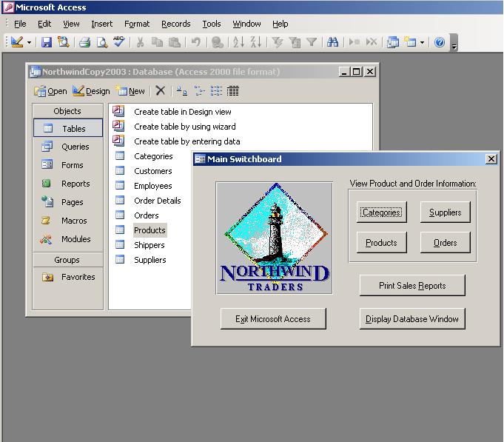The width and height of the screenshot is (504, 442).
Task: Click the Print Sales Reports button
Action: point(412,286)
